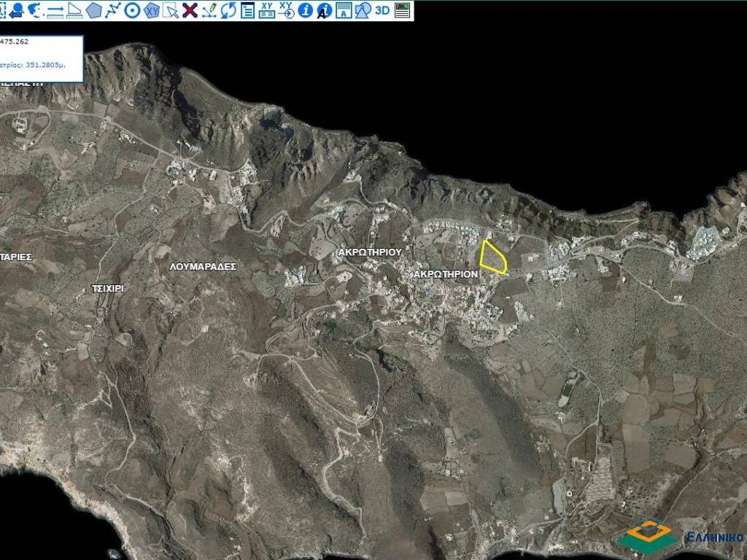Select the edit vertices pencil tool
747x560 pixels.
[209, 10]
